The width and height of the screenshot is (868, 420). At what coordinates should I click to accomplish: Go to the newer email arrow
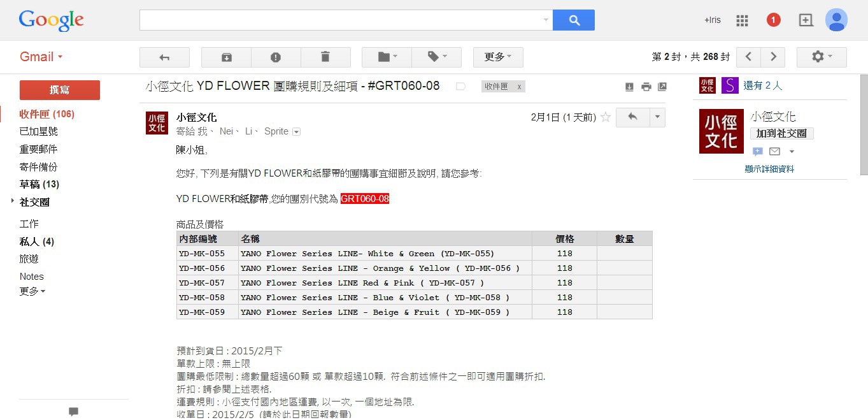(748, 57)
